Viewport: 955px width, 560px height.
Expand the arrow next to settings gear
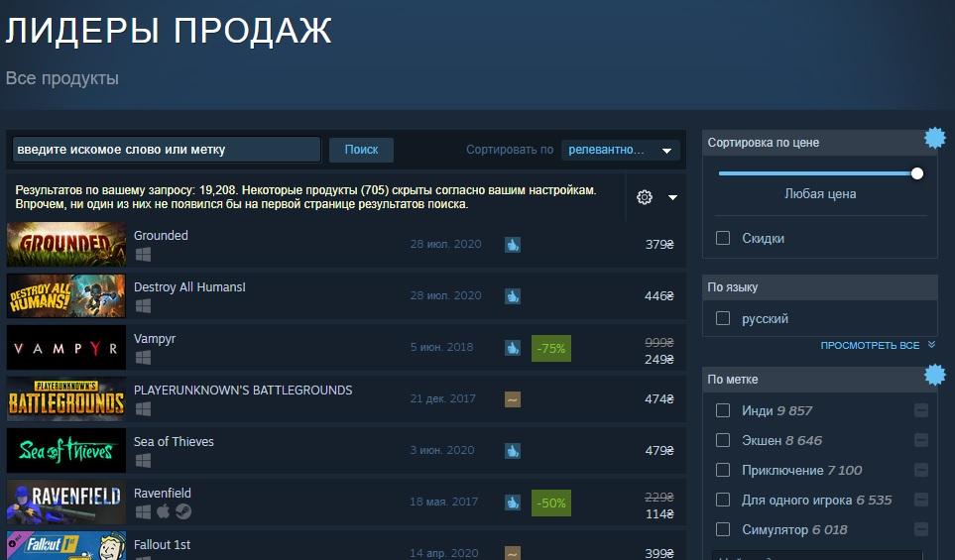pos(673,197)
